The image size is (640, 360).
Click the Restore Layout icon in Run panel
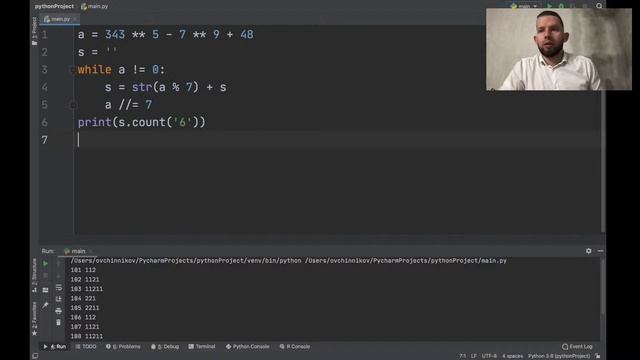click(x=45, y=290)
